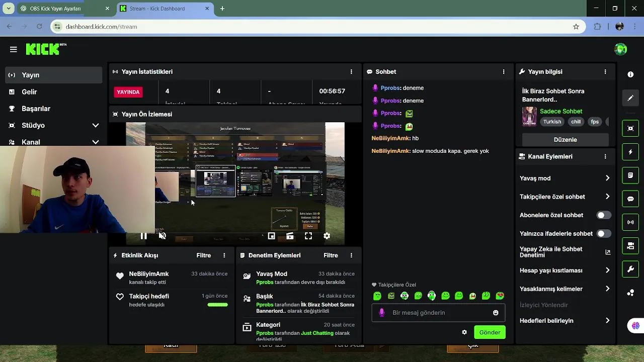Open Chrome extensions puzzle icon
Viewport: 644px width, 362px height.
click(x=597, y=27)
